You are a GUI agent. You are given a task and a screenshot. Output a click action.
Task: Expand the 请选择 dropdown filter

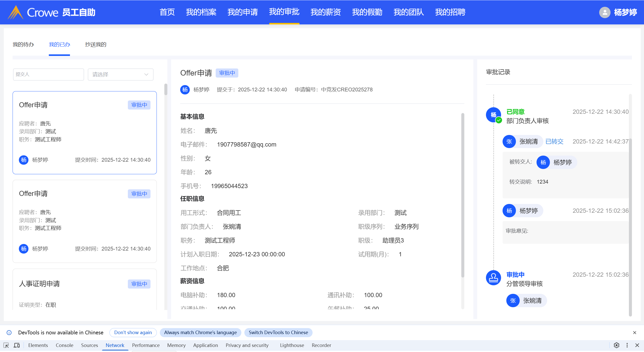coord(121,75)
